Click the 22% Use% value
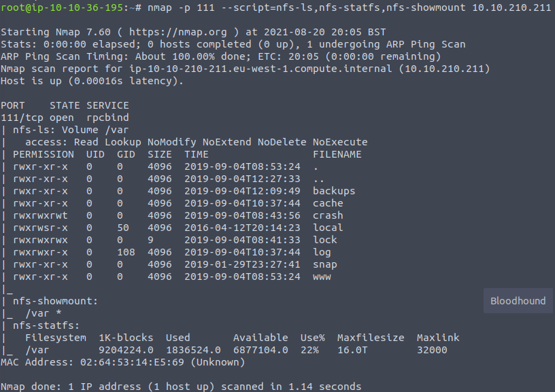Image resolution: width=555 pixels, height=392 pixels. 309,351
